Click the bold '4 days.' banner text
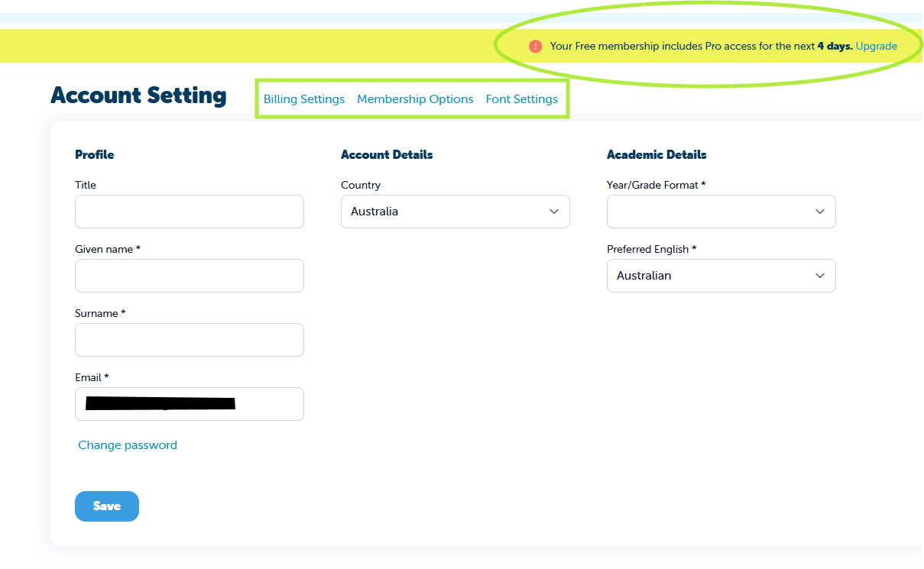Screen dimensions: 924x569 pyautogui.click(x=835, y=46)
